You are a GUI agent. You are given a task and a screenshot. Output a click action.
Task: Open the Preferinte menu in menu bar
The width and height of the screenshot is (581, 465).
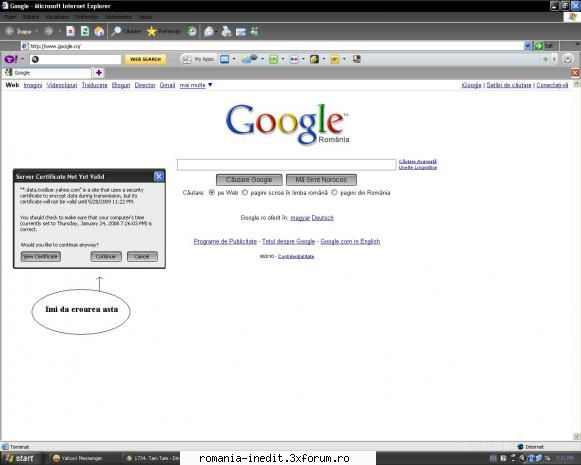point(87,17)
